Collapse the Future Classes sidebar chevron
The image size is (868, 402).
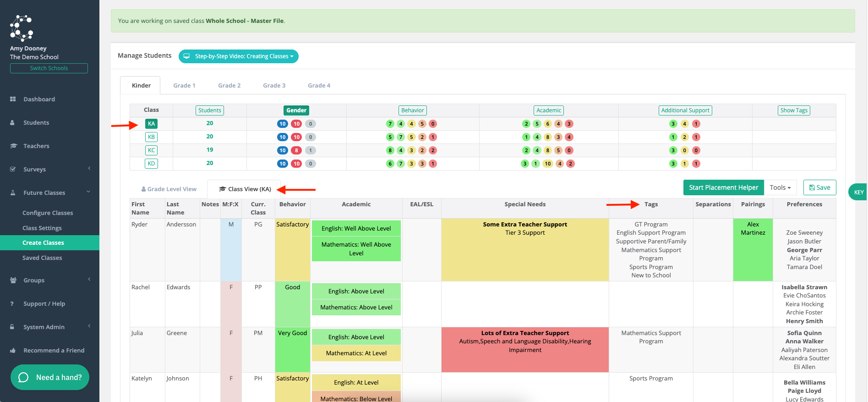click(x=88, y=192)
